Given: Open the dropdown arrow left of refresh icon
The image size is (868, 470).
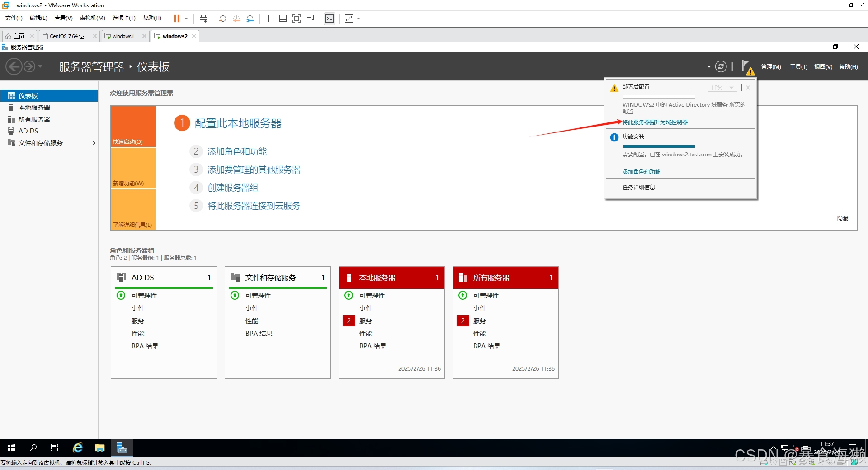Looking at the screenshot, I should point(709,67).
